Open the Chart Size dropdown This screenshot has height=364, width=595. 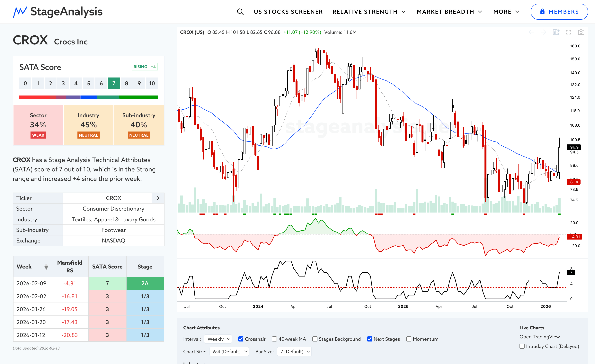[x=229, y=351]
